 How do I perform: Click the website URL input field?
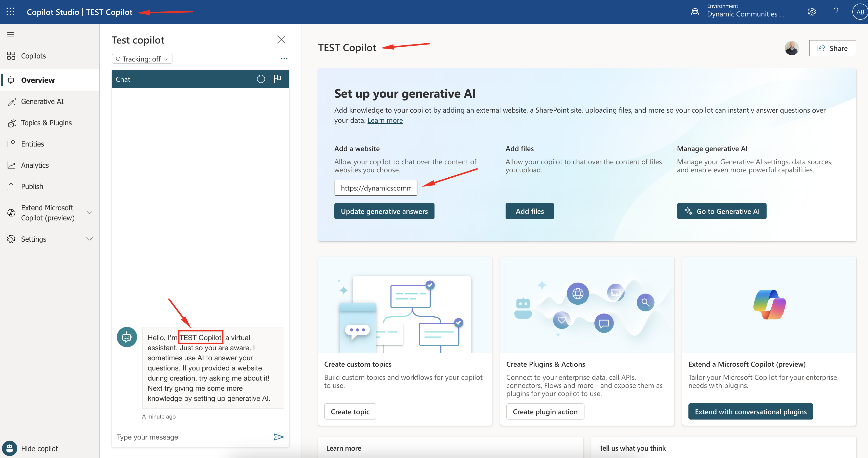tap(376, 188)
